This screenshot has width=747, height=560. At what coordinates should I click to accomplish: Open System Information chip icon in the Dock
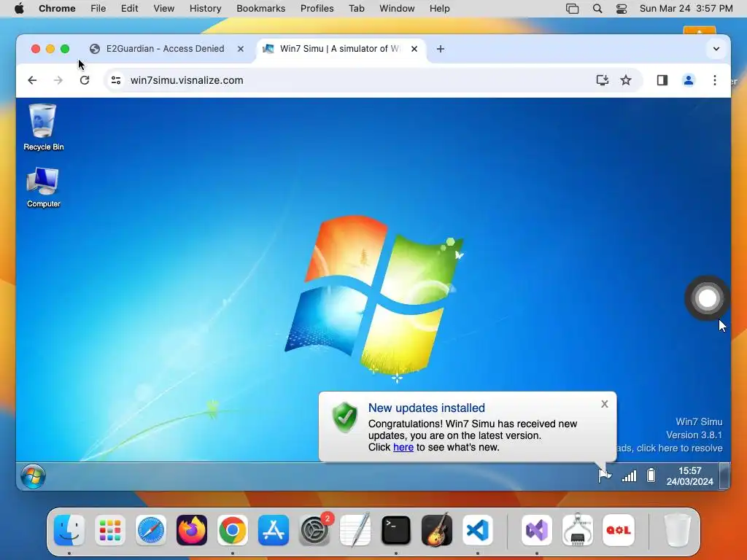point(578,530)
